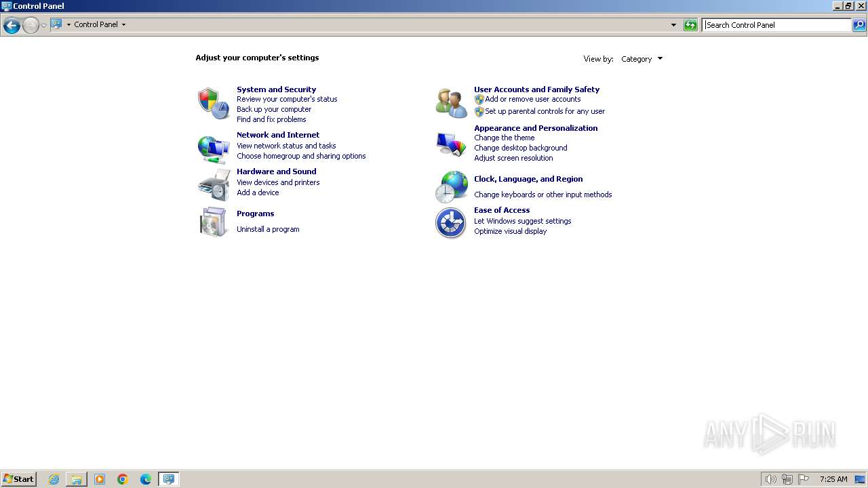Viewport: 868px width, 488px height.
Task: Click the Show desktop tray icon
Action: pyautogui.click(x=860, y=479)
